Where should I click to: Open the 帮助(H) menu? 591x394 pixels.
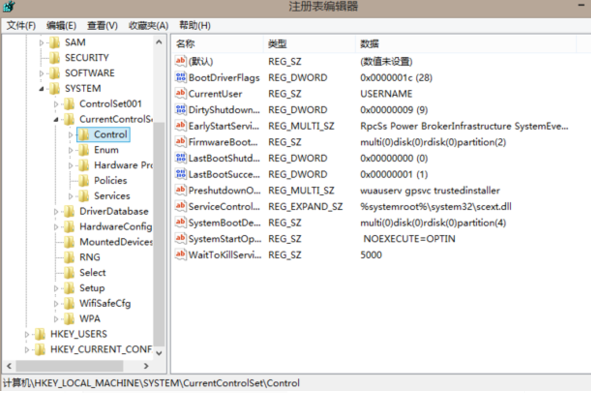point(195,26)
